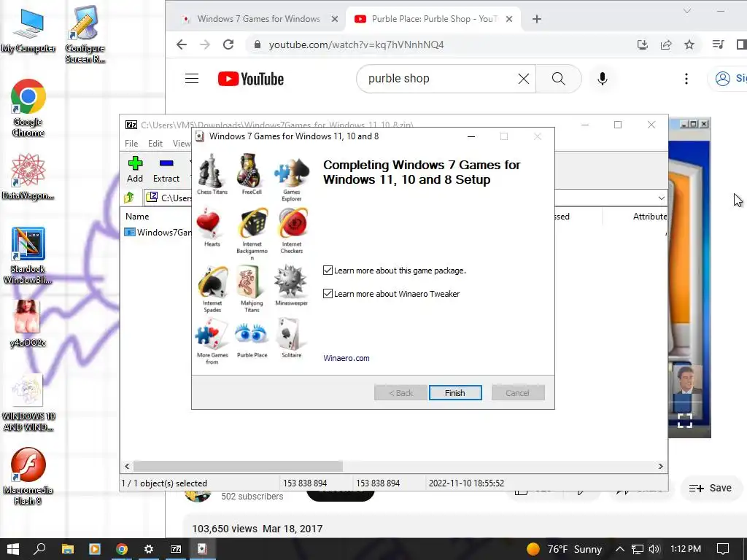This screenshot has height=560, width=747.
Task: Click the Minesweeper mine icon
Action: tap(290, 282)
